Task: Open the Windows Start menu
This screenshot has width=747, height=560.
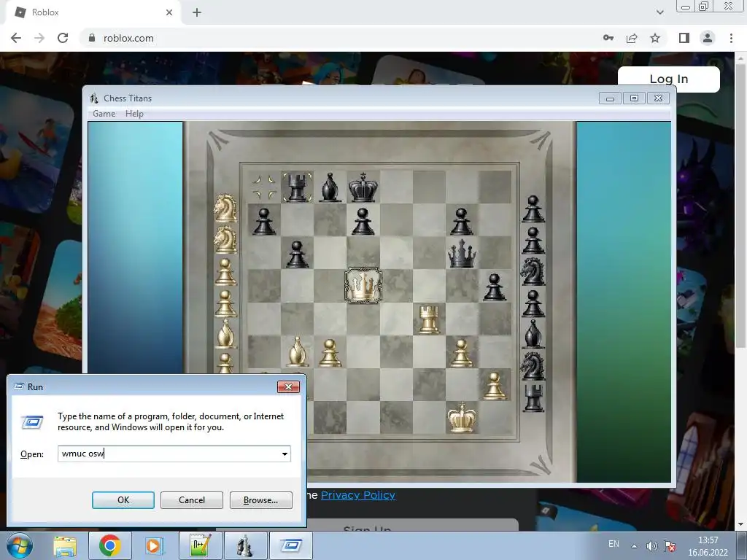Action: coord(20,545)
